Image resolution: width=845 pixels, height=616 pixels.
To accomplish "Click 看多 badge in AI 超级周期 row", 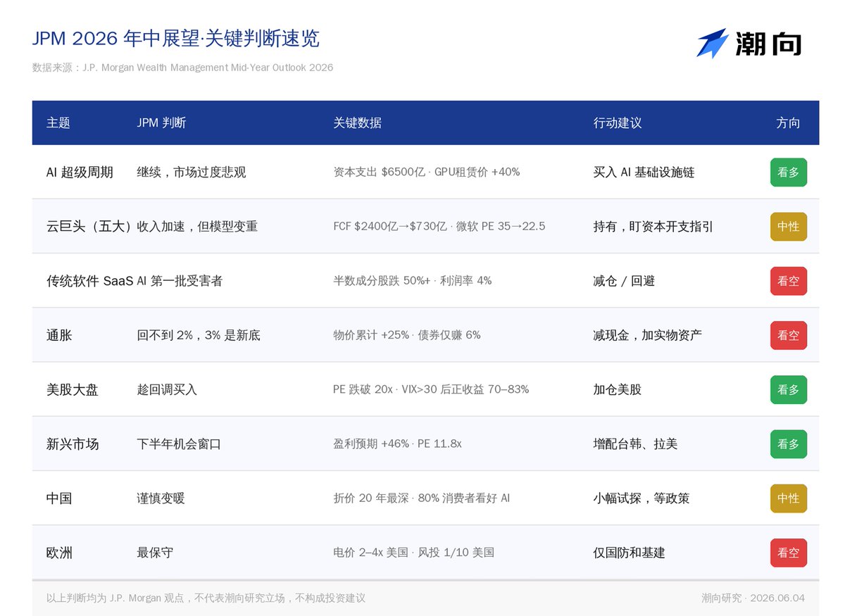I will click(x=789, y=172).
